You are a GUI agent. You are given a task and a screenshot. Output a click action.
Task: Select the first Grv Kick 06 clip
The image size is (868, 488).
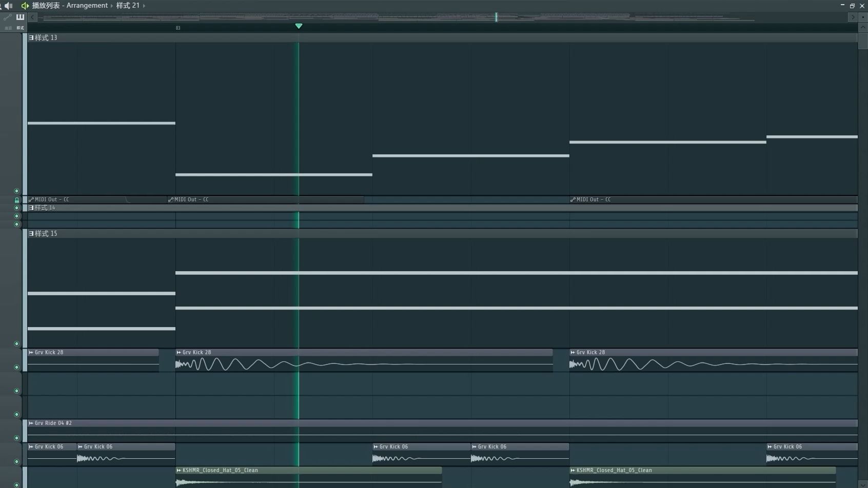click(x=52, y=454)
